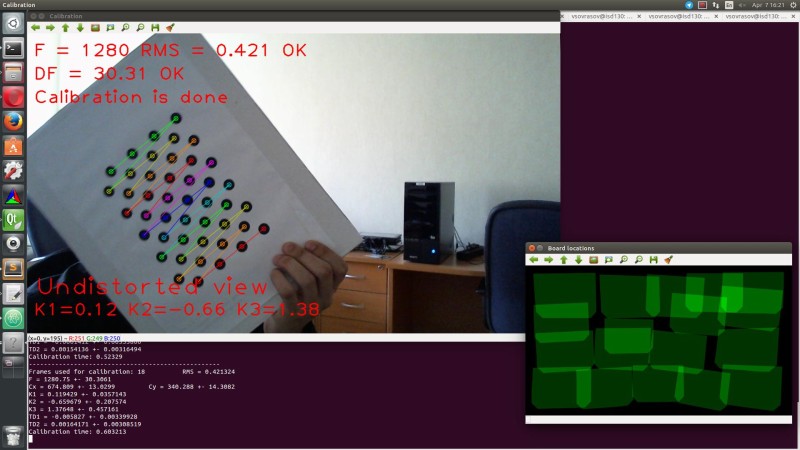Open Board locations display properties brush icon
The height and width of the screenshot is (450, 800).
coord(669,259)
